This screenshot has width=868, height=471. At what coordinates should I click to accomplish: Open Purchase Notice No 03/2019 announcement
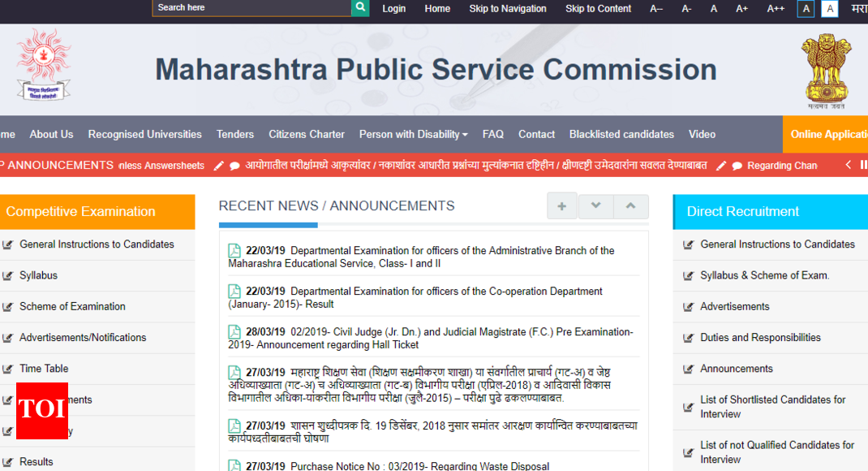point(419,466)
